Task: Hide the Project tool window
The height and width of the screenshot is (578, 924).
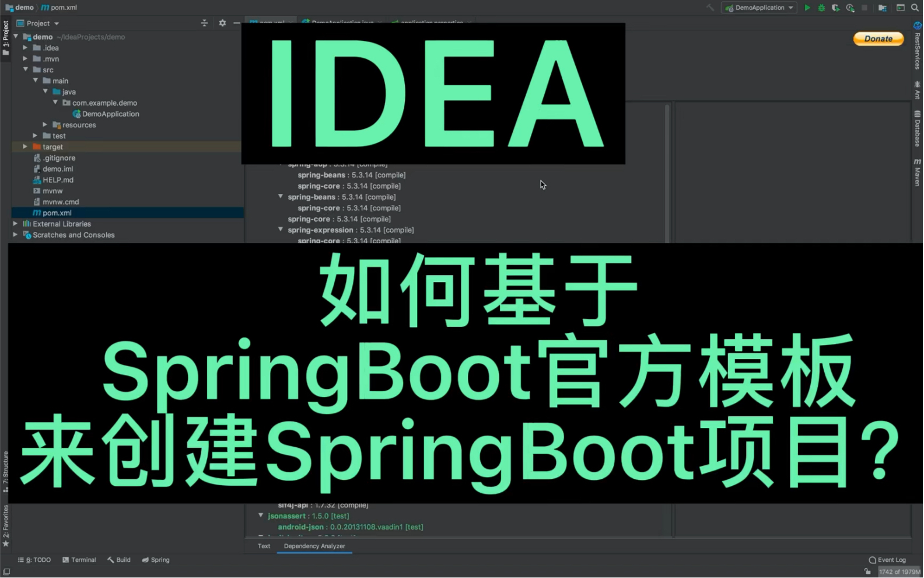Action: tap(236, 23)
